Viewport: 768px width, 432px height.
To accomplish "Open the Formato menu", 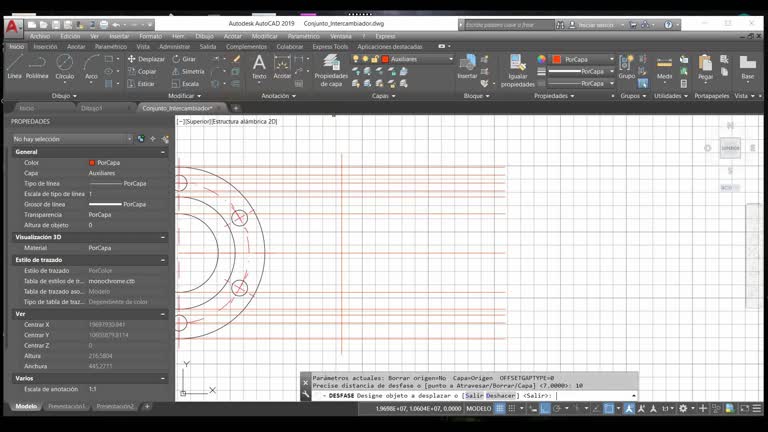I will (150, 36).
